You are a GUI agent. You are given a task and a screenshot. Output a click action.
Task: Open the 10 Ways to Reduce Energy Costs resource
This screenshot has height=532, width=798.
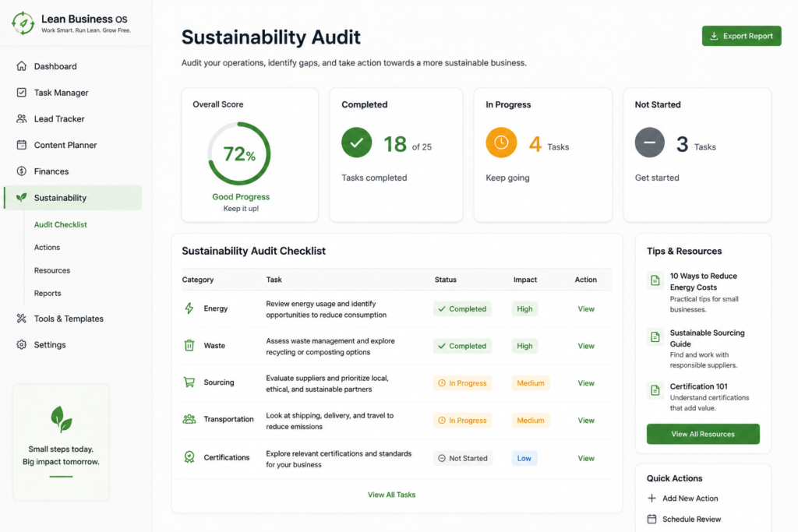coord(703,292)
